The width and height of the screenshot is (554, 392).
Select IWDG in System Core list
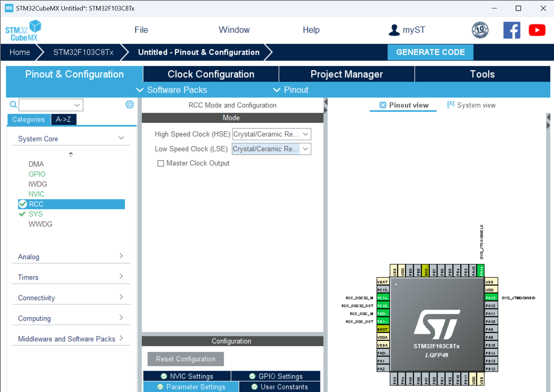[x=38, y=184]
